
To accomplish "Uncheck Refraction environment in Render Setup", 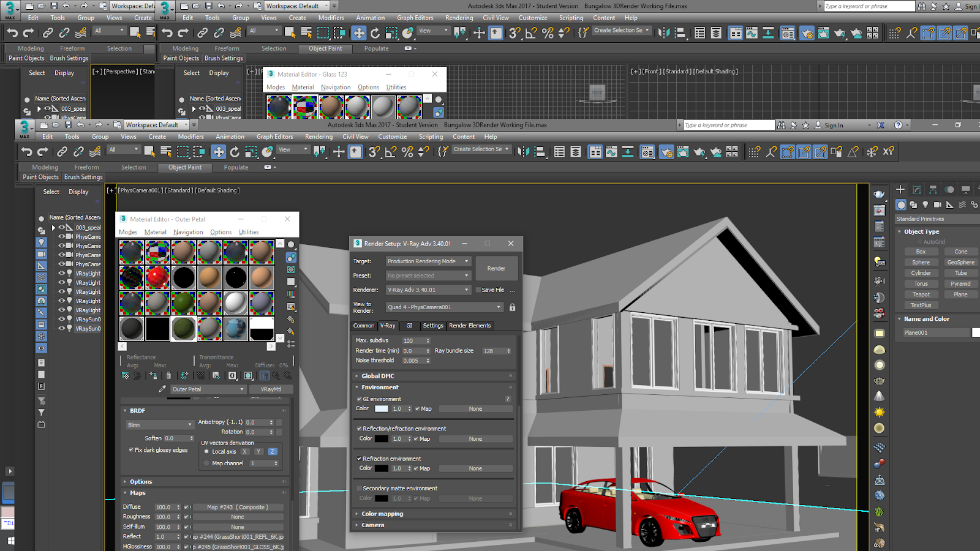I will [x=360, y=458].
